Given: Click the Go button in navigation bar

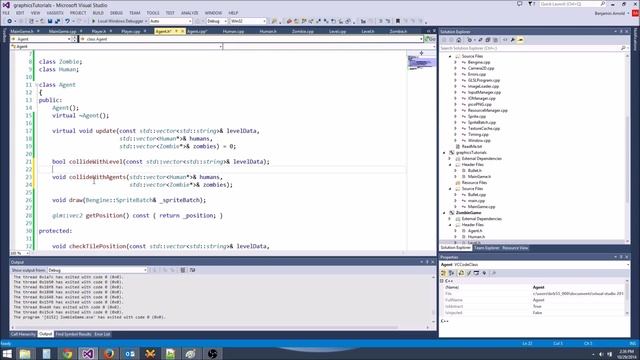Looking at the screenshot, I should 430,39.
